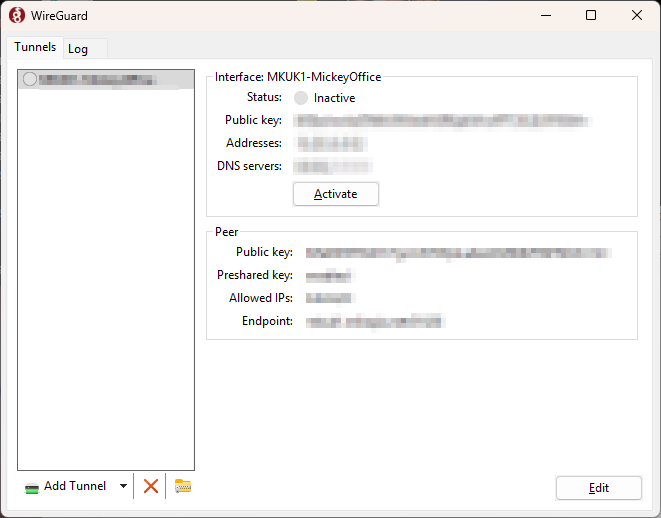Click the Inactive status text
Viewport: 661px width, 518px height.
click(x=334, y=98)
